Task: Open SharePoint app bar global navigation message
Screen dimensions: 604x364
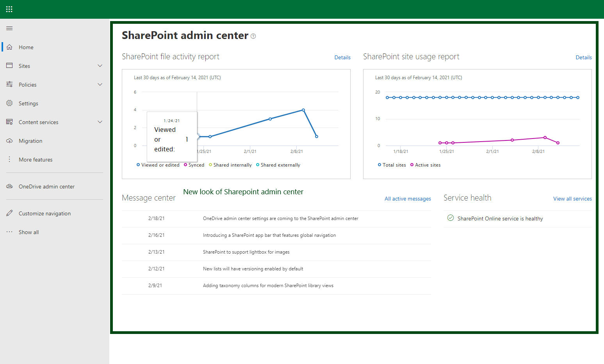Action: coord(269,235)
